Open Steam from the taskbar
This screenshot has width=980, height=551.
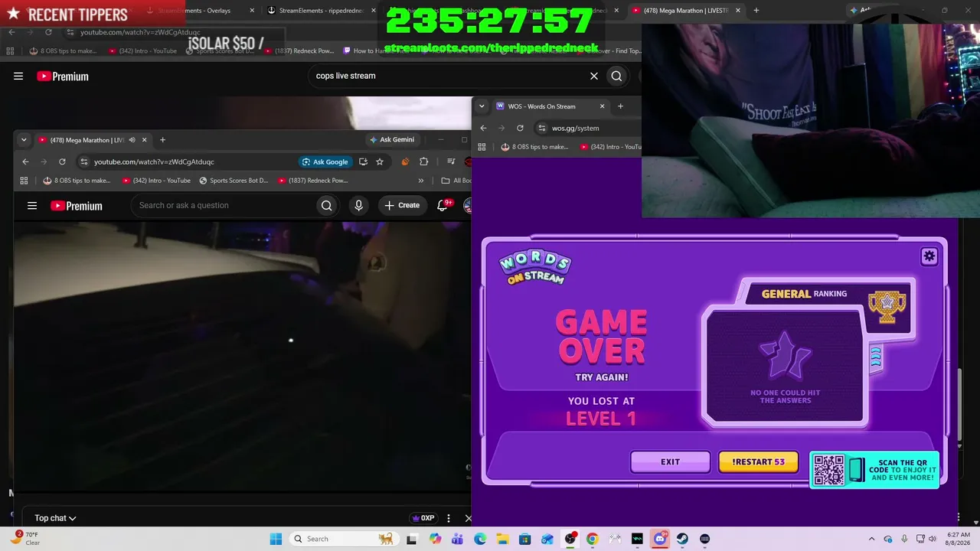click(x=682, y=539)
